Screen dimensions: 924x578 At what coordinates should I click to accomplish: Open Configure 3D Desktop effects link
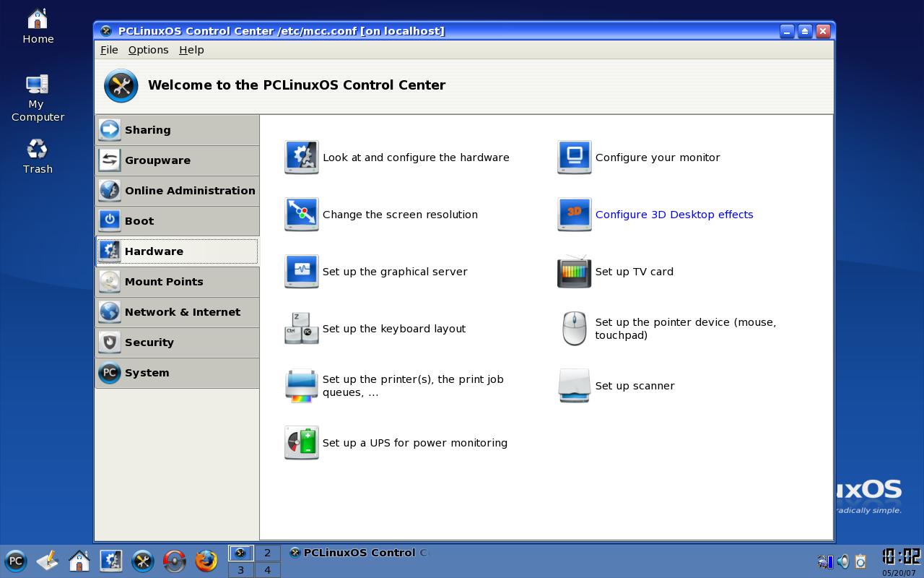674,215
